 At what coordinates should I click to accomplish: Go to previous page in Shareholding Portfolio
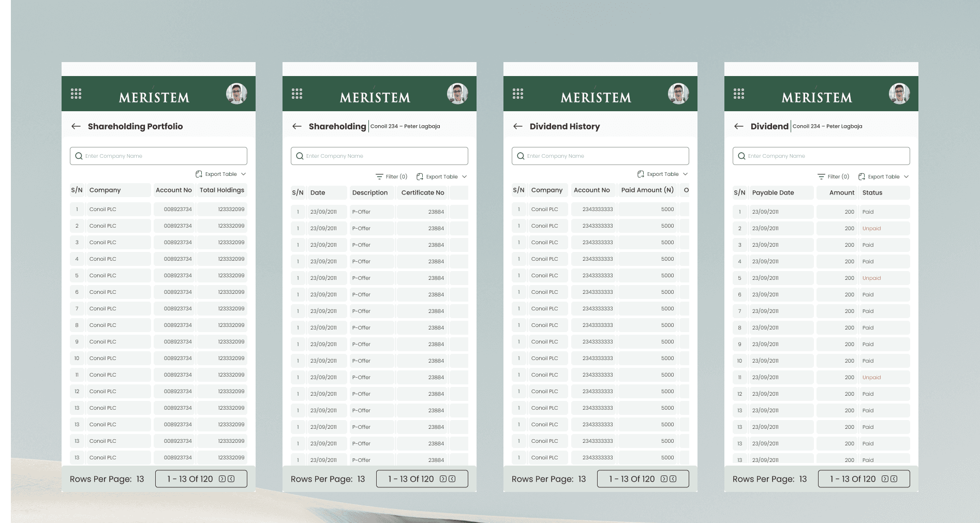click(x=231, y=479)
